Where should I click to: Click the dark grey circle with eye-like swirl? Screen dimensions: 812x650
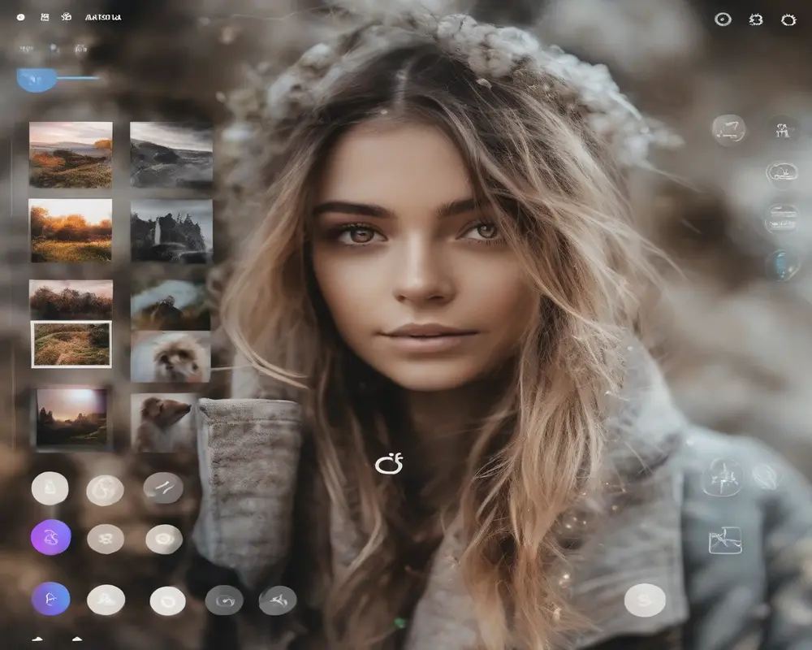[x=224, y=600]
